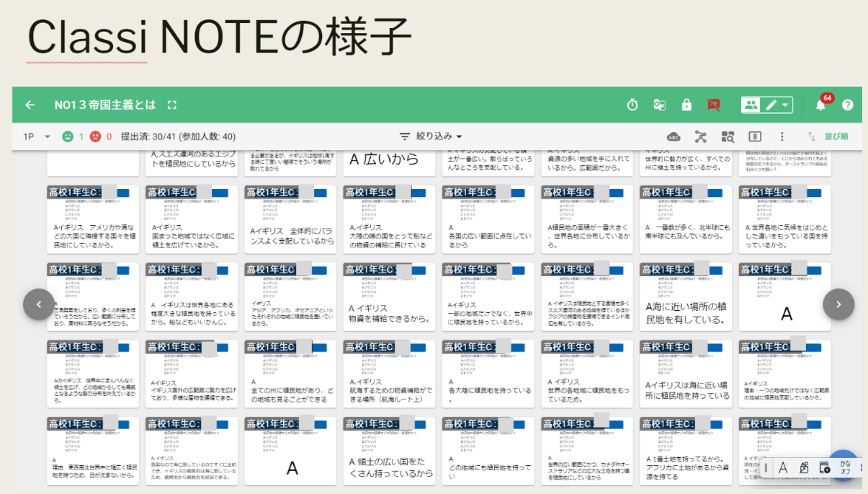Click the red sad-face reaction counter
Image resolution: width=868 pixels, height=494 pixels.
(100, 137)
